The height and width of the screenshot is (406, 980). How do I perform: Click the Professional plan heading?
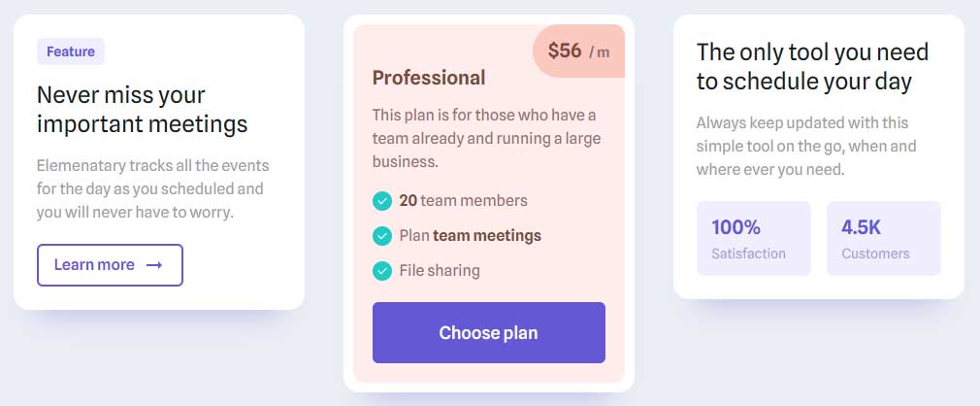click(x=429, y=78)
